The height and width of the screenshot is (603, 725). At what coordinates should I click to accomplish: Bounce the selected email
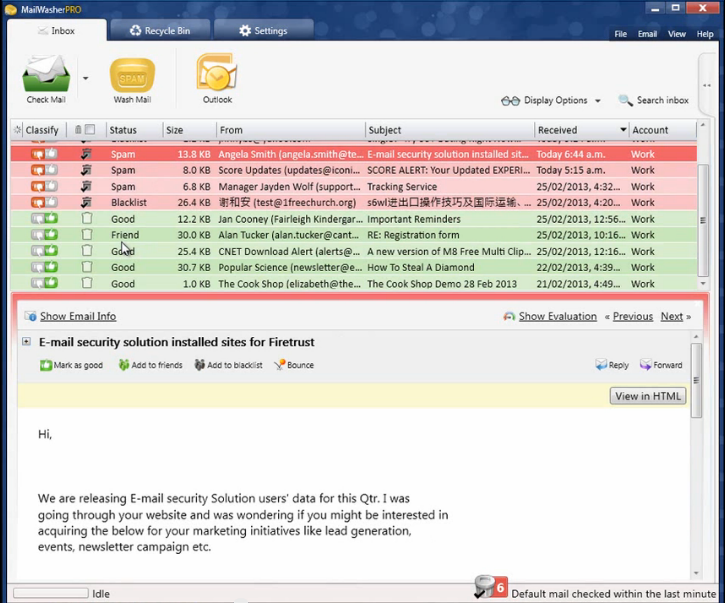coord(280,365)
